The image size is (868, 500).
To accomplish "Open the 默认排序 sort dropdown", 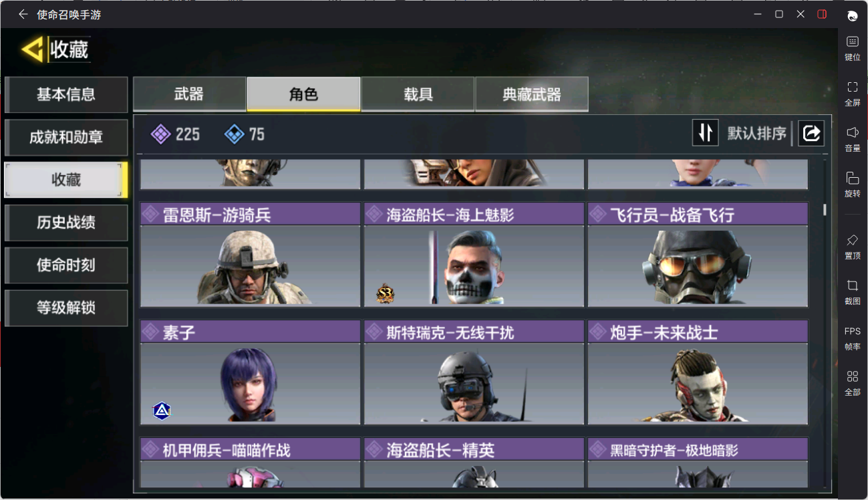I will coord(757,133).
